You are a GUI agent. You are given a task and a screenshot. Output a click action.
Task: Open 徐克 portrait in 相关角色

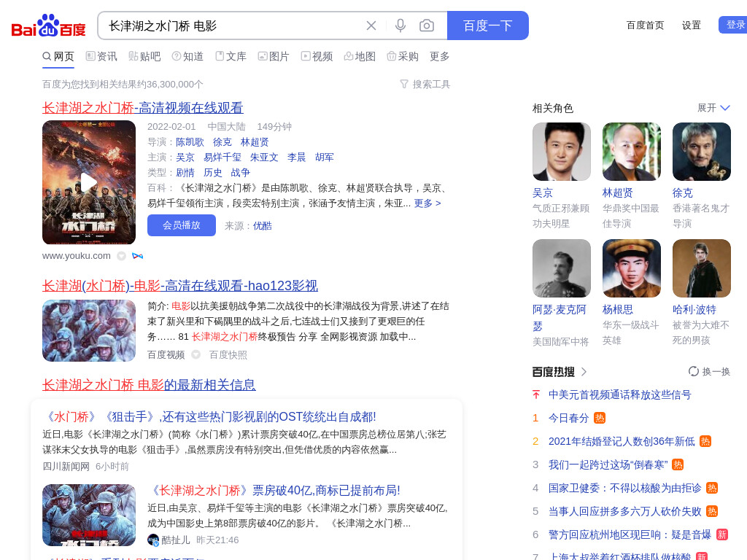pos(702,152)
